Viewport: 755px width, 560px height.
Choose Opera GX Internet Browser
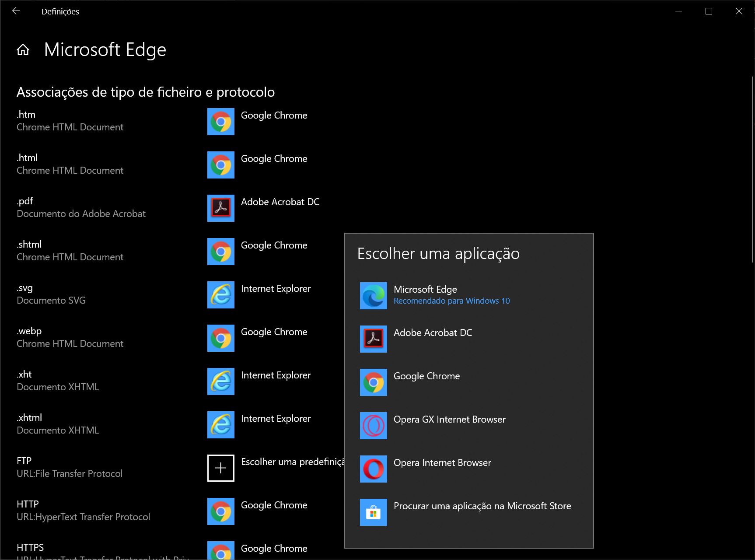[469, 426]
